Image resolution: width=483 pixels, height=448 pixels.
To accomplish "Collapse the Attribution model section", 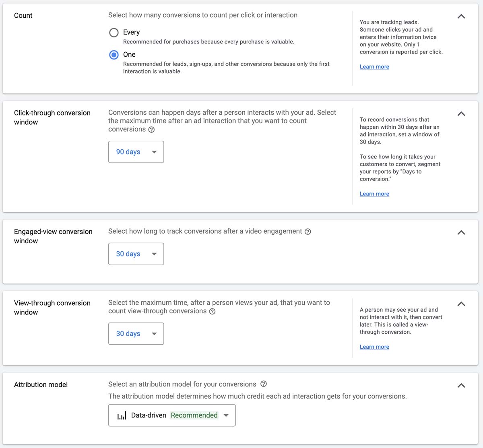I will pos(461,386).
